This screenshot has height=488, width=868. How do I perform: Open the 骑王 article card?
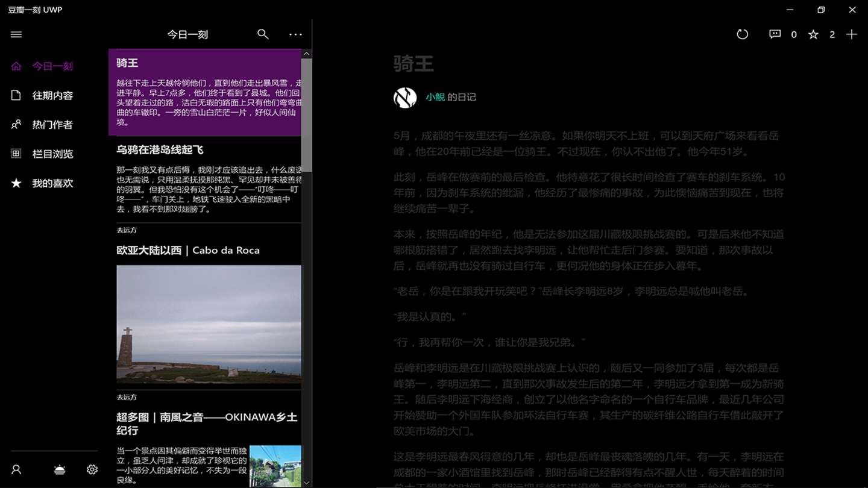coord(205,92)
